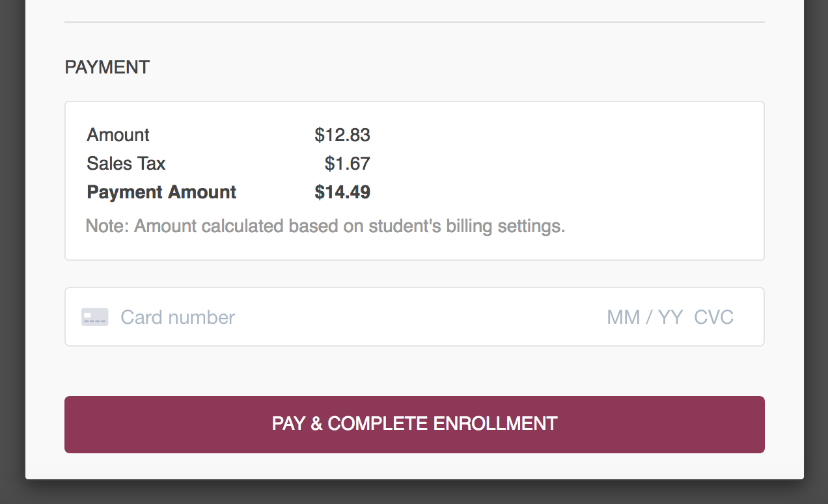Click the Sales Tax label

pos(126,163)
